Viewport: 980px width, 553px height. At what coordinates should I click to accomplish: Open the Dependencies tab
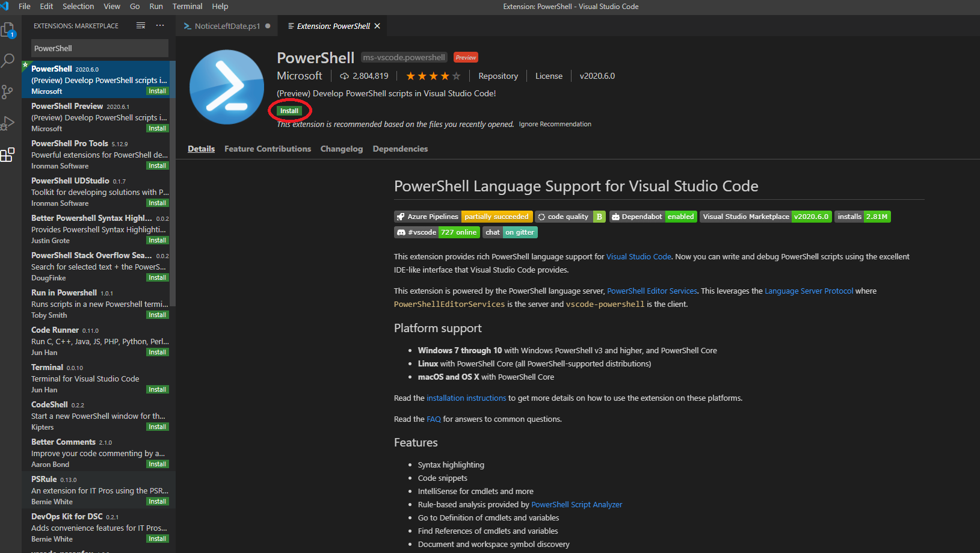point(399,149)
